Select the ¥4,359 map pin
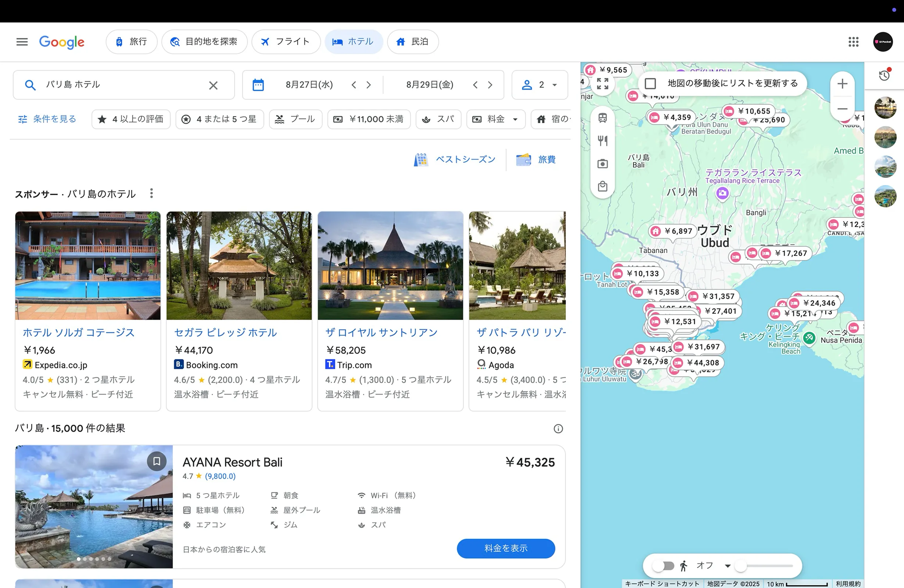904x588 pixels. [x=671, y=117]
